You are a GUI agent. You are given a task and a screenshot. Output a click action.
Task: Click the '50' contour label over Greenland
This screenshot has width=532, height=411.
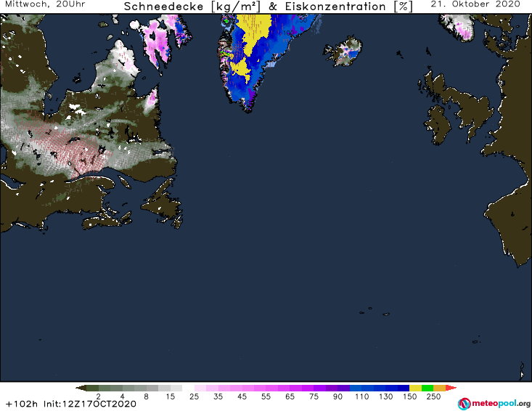click(x=303, y=20)
